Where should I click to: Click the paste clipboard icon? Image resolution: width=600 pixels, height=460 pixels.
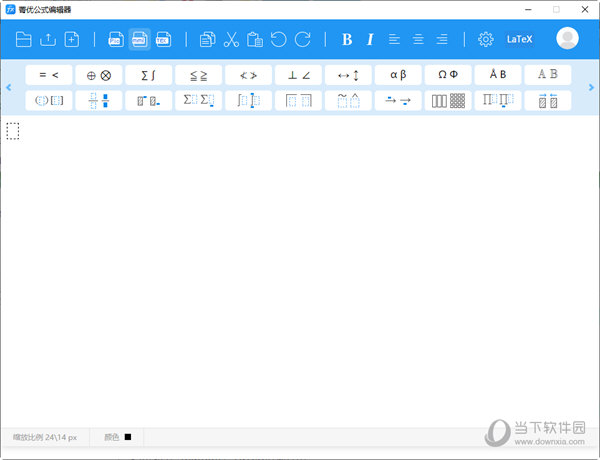coord(254,40)
